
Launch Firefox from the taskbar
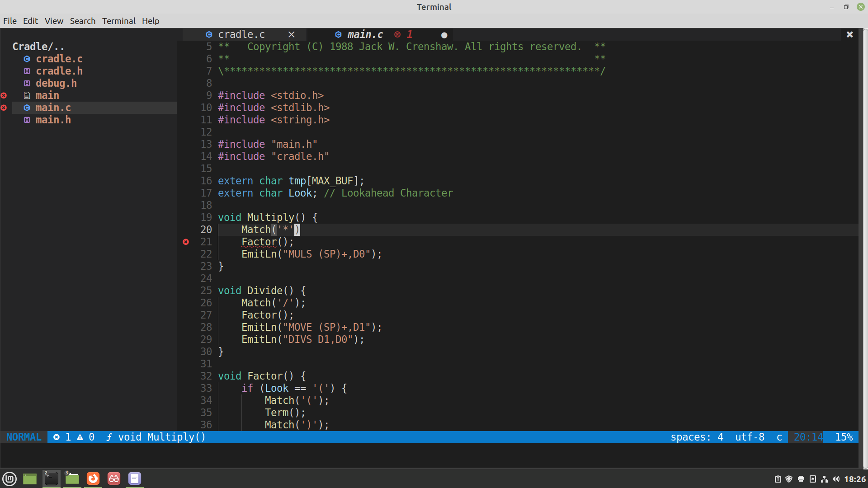pos(93,478)
